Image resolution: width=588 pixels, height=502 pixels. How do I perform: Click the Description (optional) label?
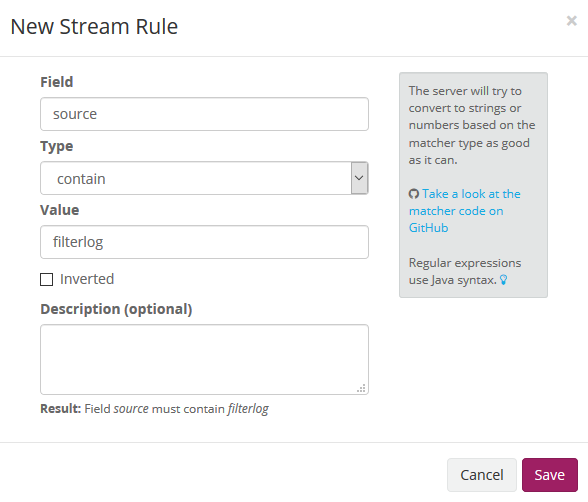click(116, 309)
